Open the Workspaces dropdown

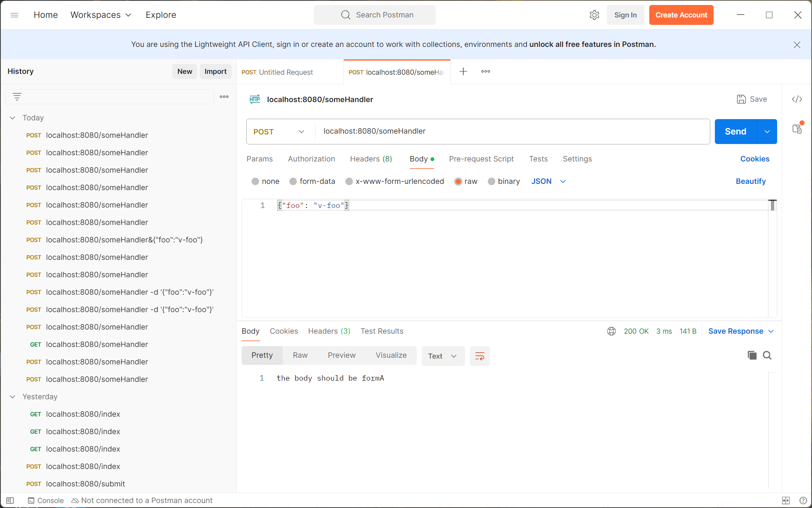(x=101, y=15)
